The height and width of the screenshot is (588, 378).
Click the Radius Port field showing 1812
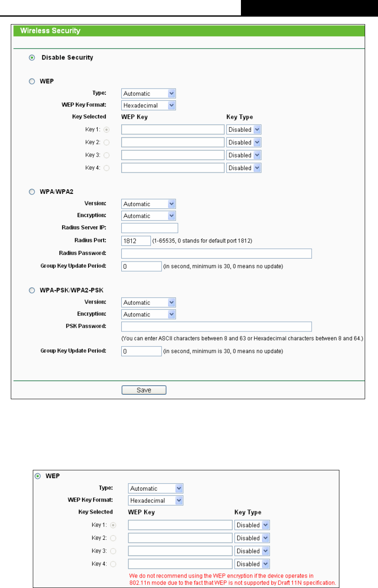pyautogui.click(x=136, y=241)
